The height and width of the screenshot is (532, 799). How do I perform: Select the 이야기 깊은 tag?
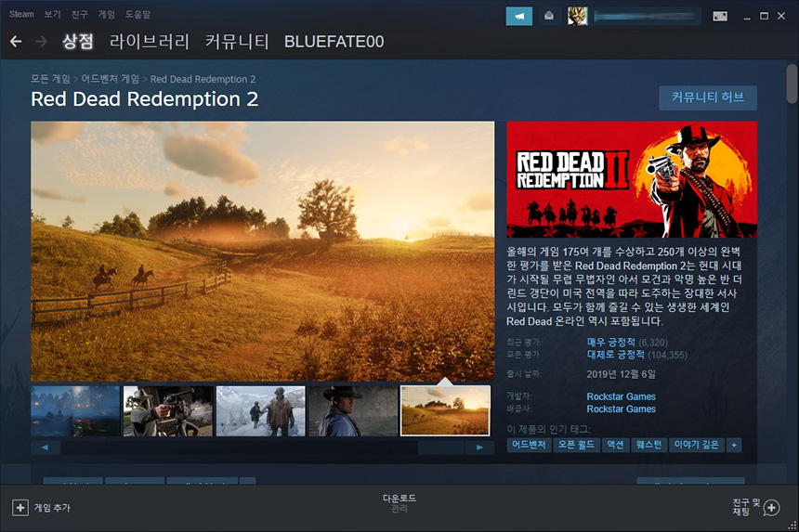696,445
